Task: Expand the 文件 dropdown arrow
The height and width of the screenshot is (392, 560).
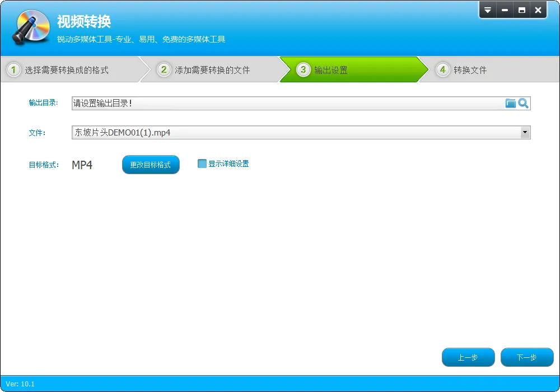Action: (x=525, y=133)
